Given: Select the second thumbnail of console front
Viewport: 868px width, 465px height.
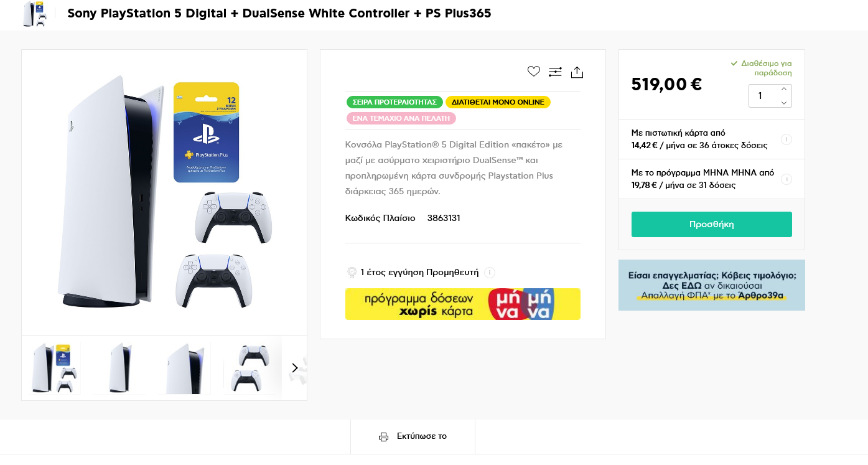Looking at the screenshot, I should pyautogui.click(x=119, y=368).
